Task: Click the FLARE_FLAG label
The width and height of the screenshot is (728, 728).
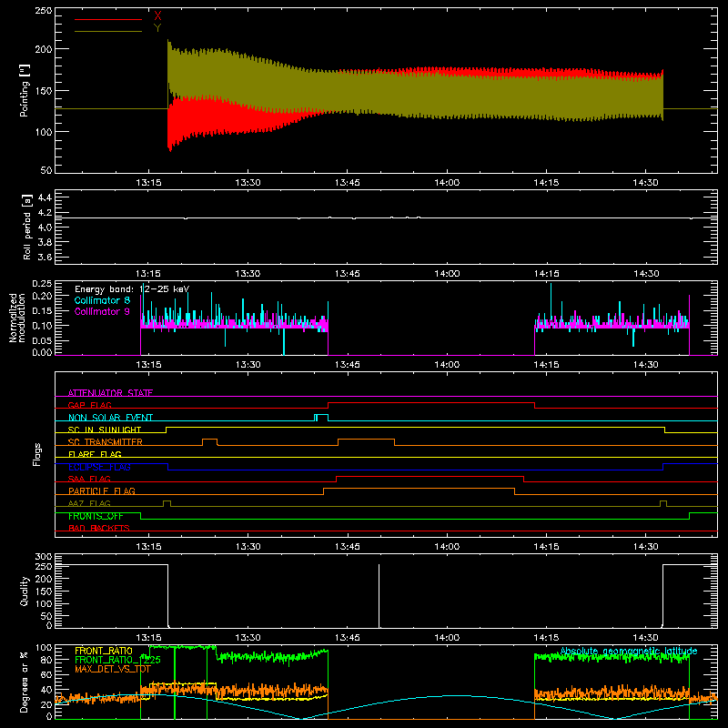Action: click(95, 454)
